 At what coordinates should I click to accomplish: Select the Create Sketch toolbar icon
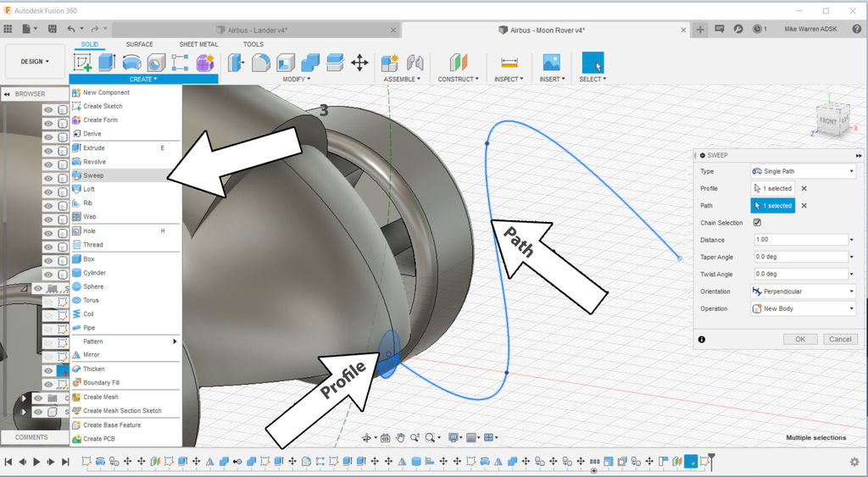[82, 63]
